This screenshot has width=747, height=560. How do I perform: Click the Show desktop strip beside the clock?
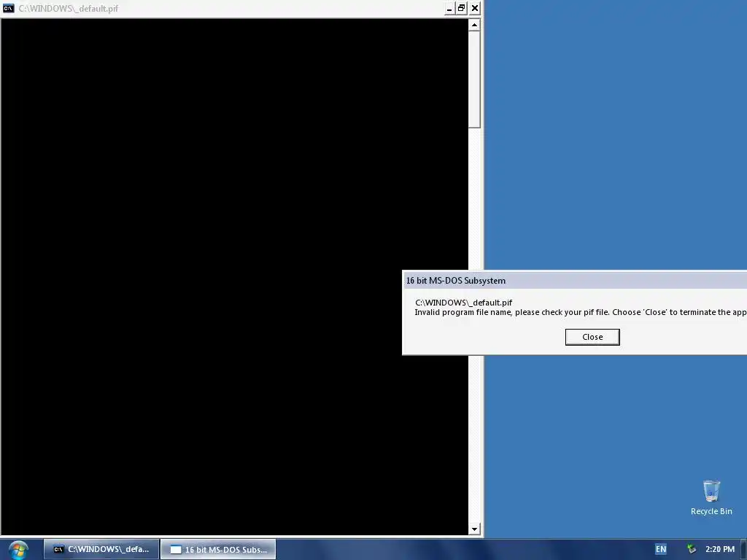[x=743, y=550]
